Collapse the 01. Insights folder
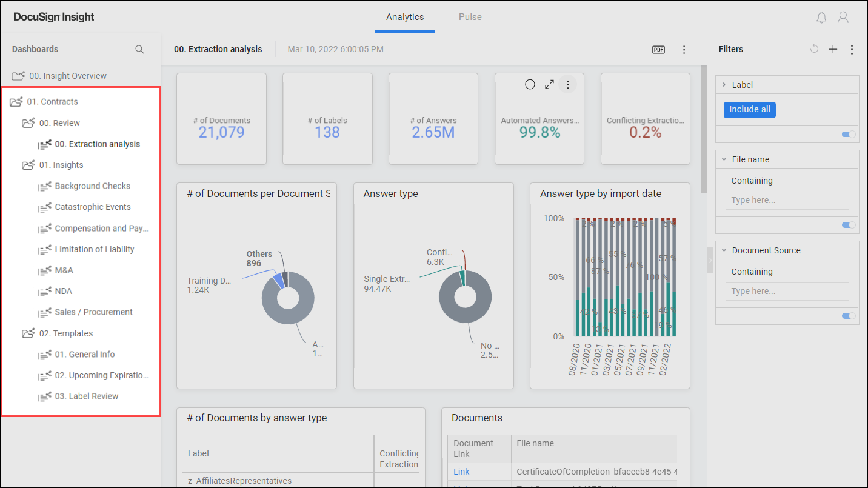 point(28,165)
